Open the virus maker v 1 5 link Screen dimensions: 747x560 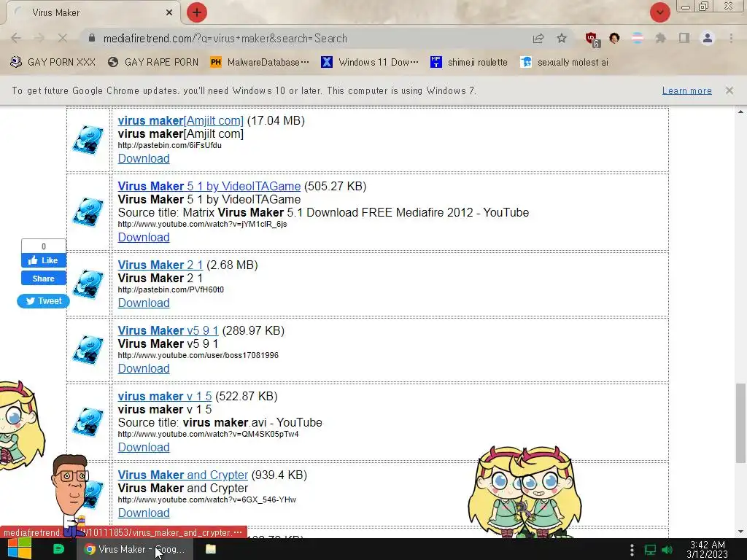pos(165,396)
